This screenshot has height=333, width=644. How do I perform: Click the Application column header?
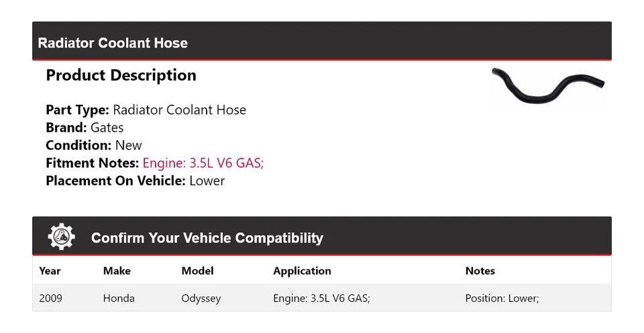pos(302,271)
